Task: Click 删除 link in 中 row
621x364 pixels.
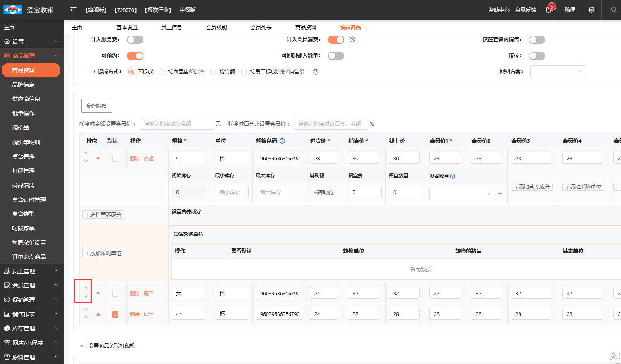Action: (135, 159)
